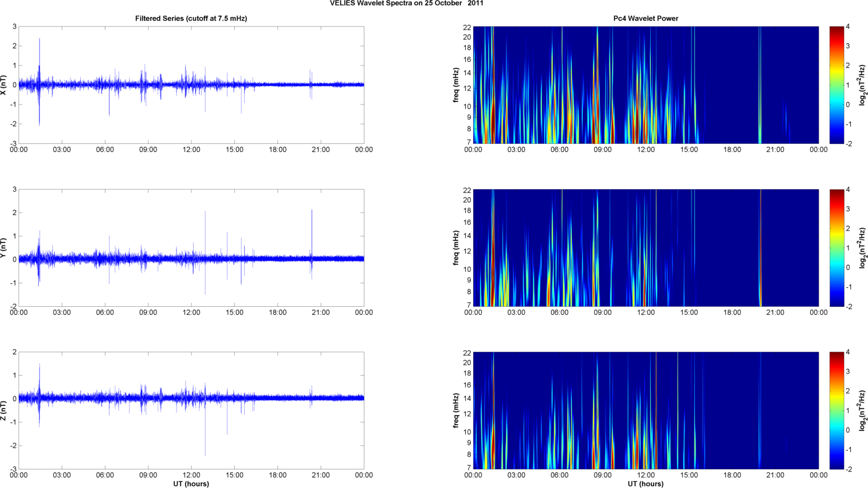
Task: Click the Filtered Series column title
Action: tap(191, 18)
